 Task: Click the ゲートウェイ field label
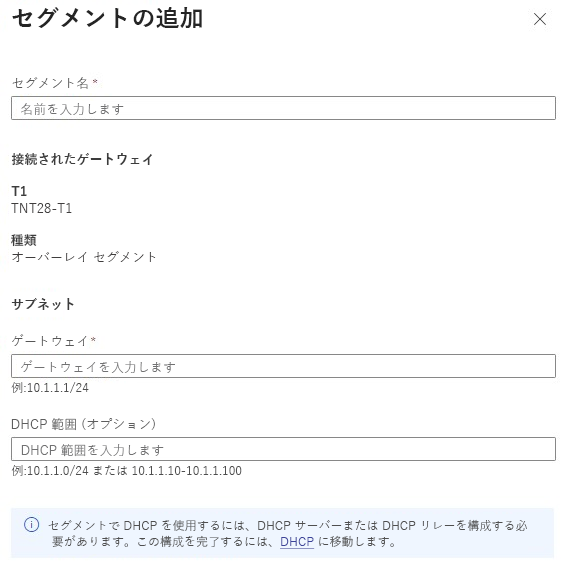click(x=50, y=341)
